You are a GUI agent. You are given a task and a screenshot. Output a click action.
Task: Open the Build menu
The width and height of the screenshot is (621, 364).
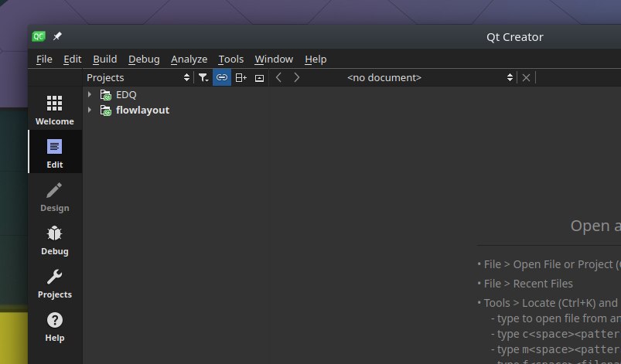click(105, 60)
